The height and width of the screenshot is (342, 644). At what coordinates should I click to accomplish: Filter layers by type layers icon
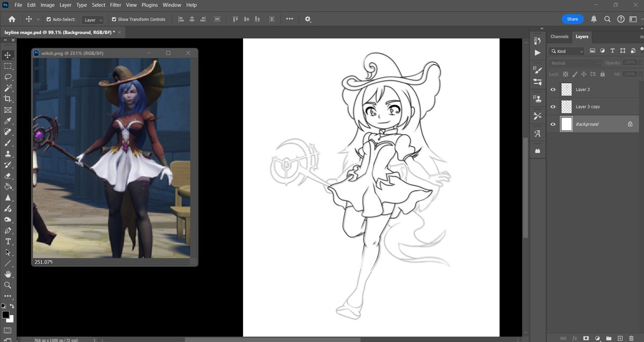612,51
